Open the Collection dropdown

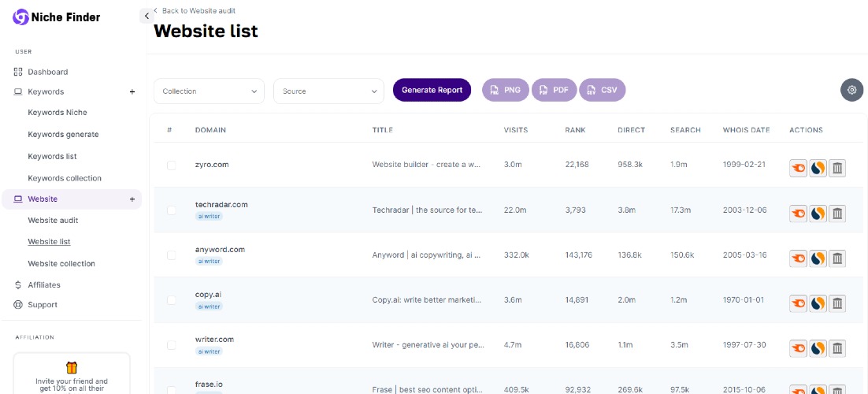coord(210,91)
